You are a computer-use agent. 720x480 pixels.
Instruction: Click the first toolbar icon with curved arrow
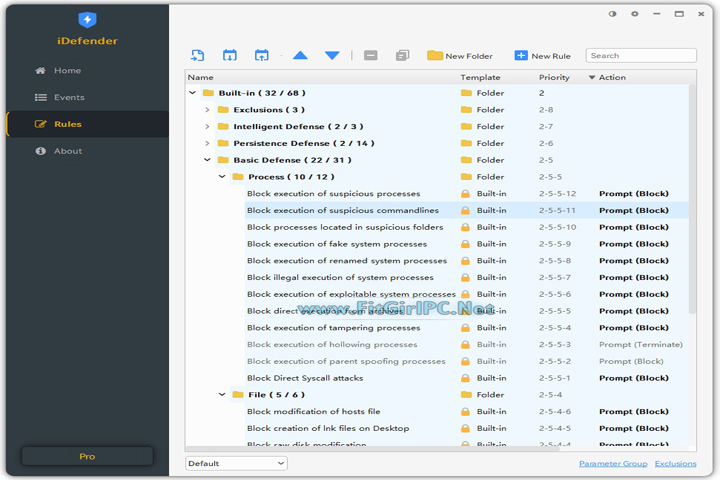[197, 56]
